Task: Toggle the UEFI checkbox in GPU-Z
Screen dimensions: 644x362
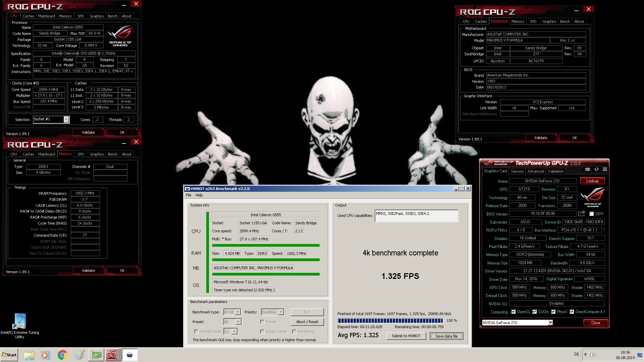Action: (592, 214)
